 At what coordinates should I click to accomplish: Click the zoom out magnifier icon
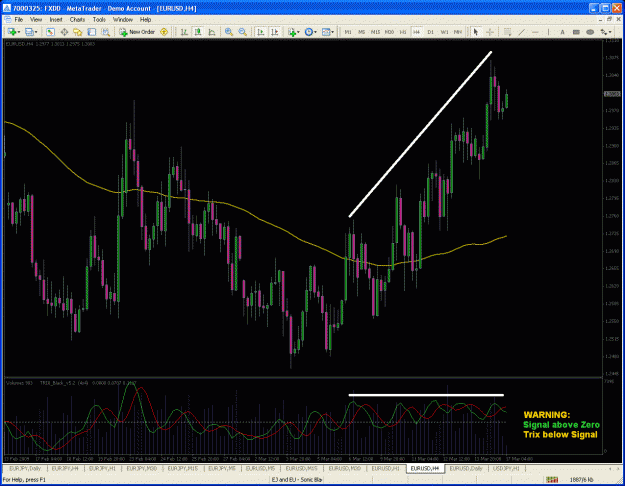[243, 32]
